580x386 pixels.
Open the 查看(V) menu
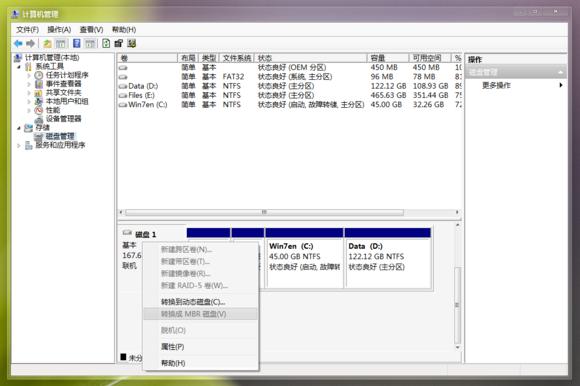tap(91, 30)
